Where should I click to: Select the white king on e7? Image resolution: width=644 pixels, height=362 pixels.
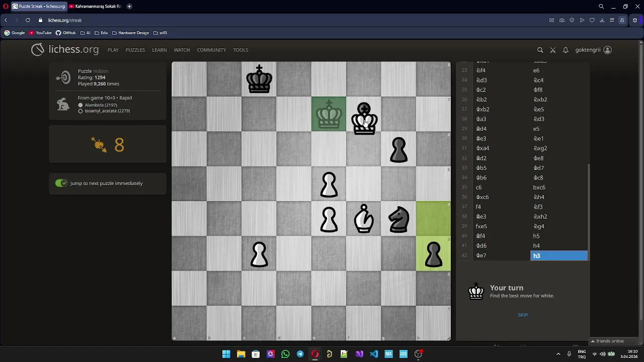tap(329, 114)
